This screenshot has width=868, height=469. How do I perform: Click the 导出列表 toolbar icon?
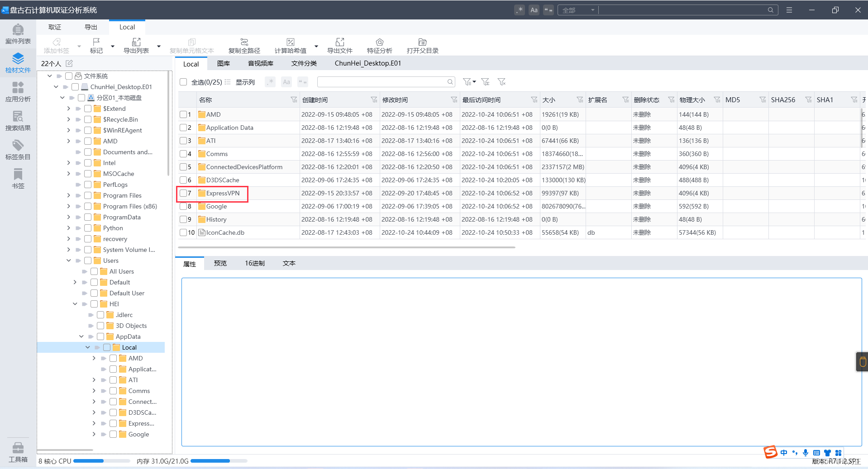pos(136,46)
